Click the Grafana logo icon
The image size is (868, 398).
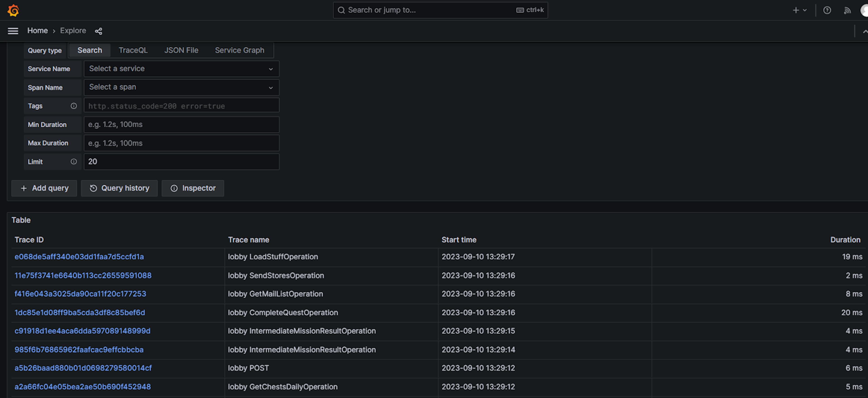(13, 10)
